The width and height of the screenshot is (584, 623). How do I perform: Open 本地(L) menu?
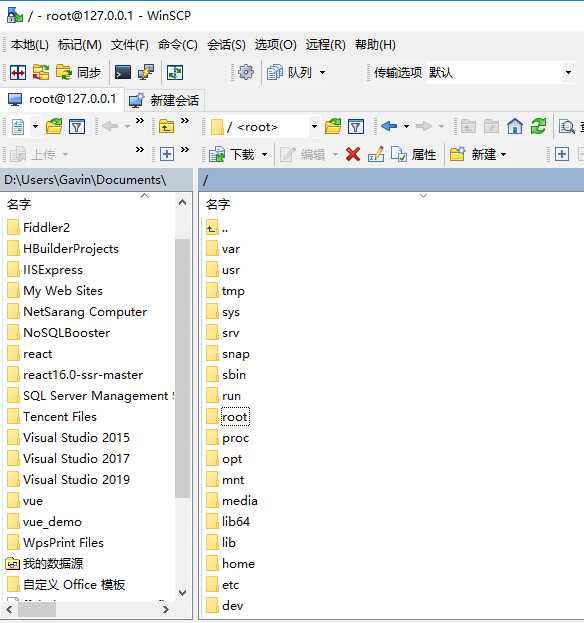(30, 44)
